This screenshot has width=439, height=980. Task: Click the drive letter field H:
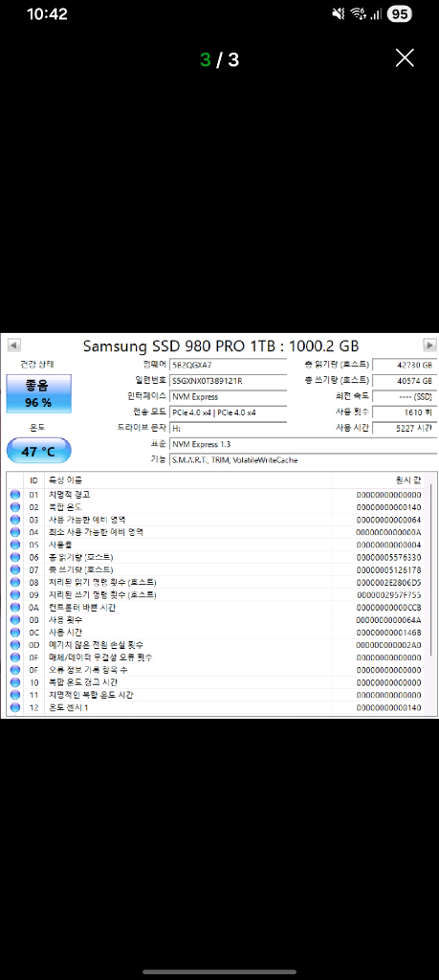(x=228, y=429)
